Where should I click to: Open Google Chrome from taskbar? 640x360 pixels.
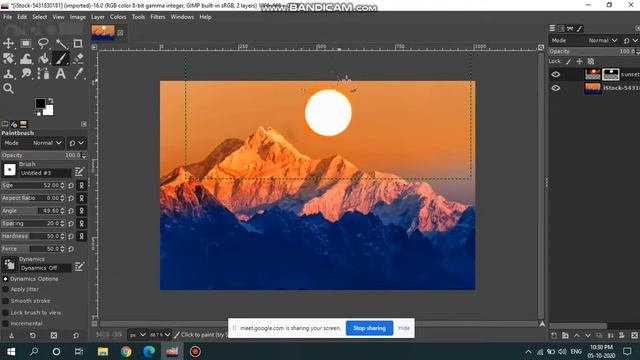coord(126,351)
